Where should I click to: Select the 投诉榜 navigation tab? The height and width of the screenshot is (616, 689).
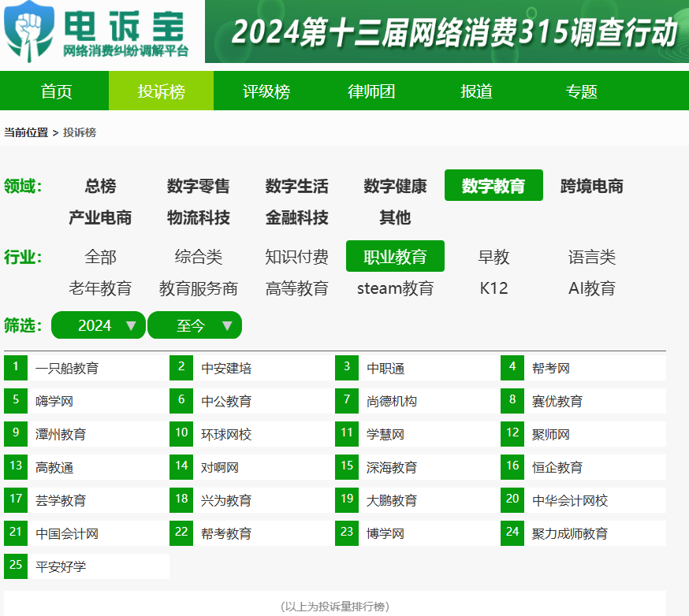pos(162,91)
